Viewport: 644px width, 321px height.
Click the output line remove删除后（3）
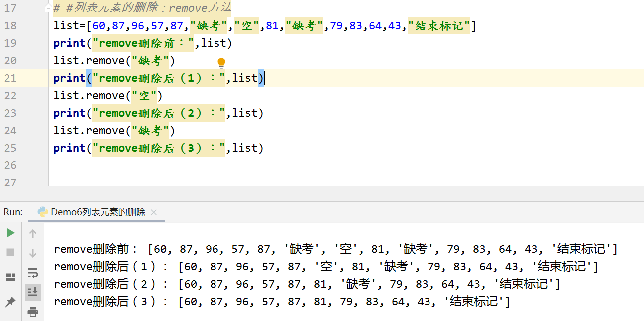point(282,301)
